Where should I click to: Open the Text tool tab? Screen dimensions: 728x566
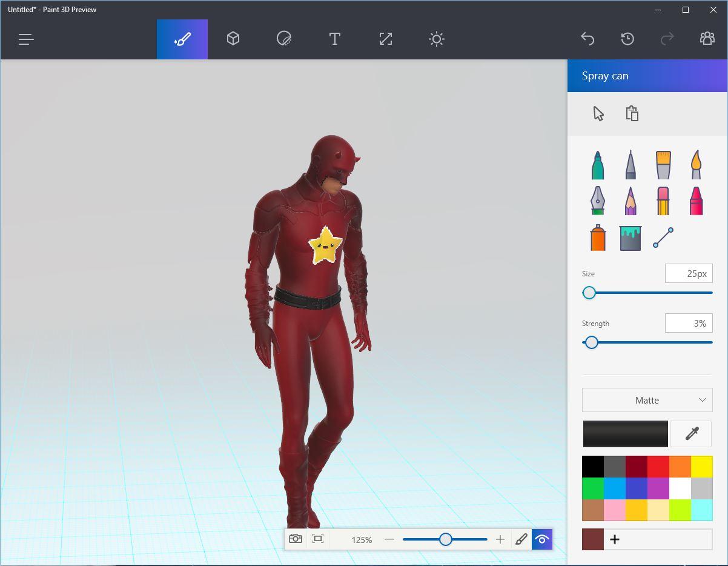334,39
